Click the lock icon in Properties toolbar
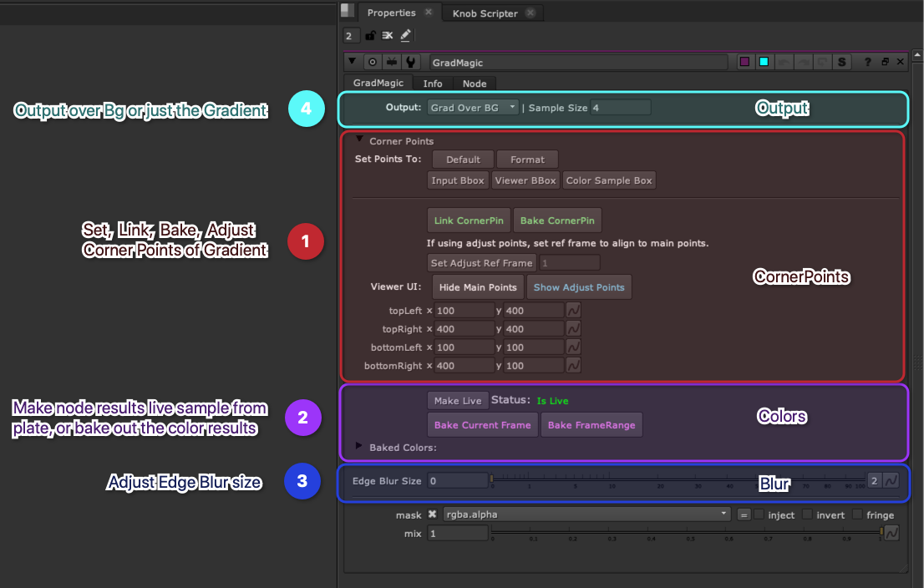 coord(371,35)
